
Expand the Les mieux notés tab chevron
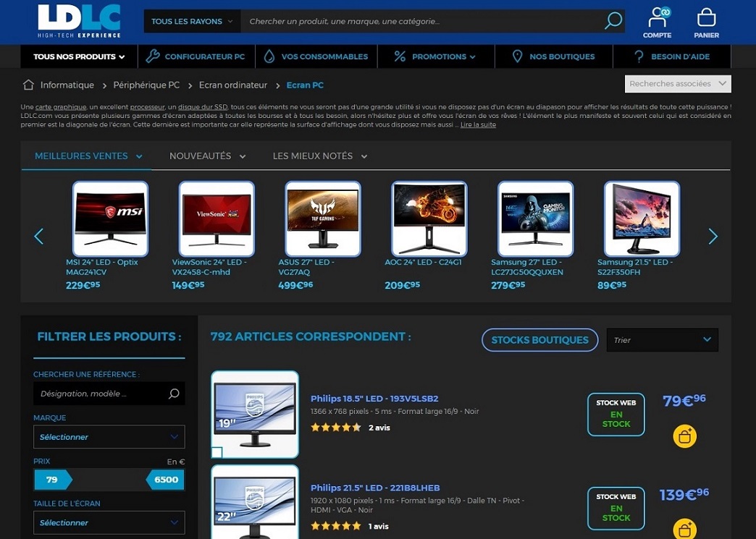point(364,156)
